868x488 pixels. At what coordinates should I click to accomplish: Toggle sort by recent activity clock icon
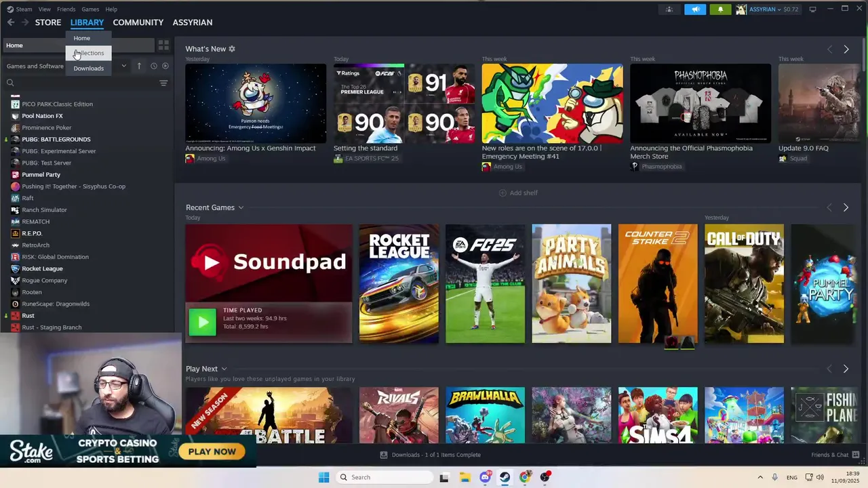coord(154,66)
